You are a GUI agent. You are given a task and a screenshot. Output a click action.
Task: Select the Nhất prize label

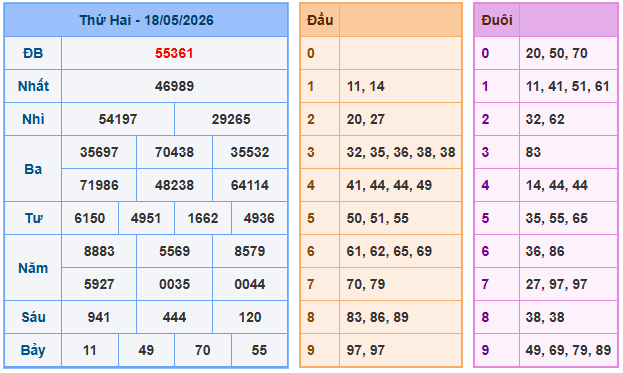coord(33,86)
